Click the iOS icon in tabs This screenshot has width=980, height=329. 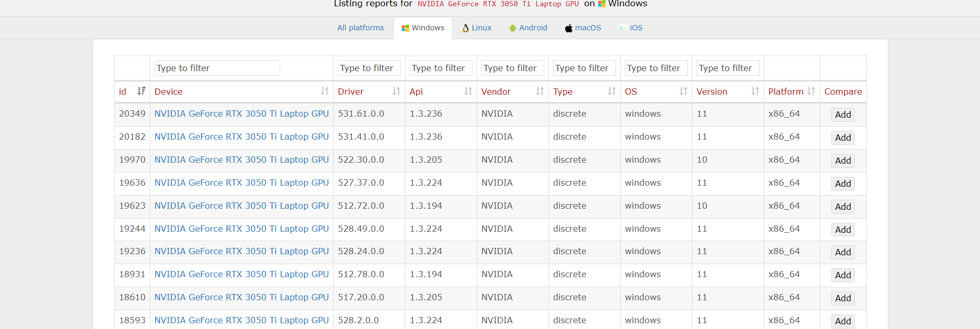623,28
